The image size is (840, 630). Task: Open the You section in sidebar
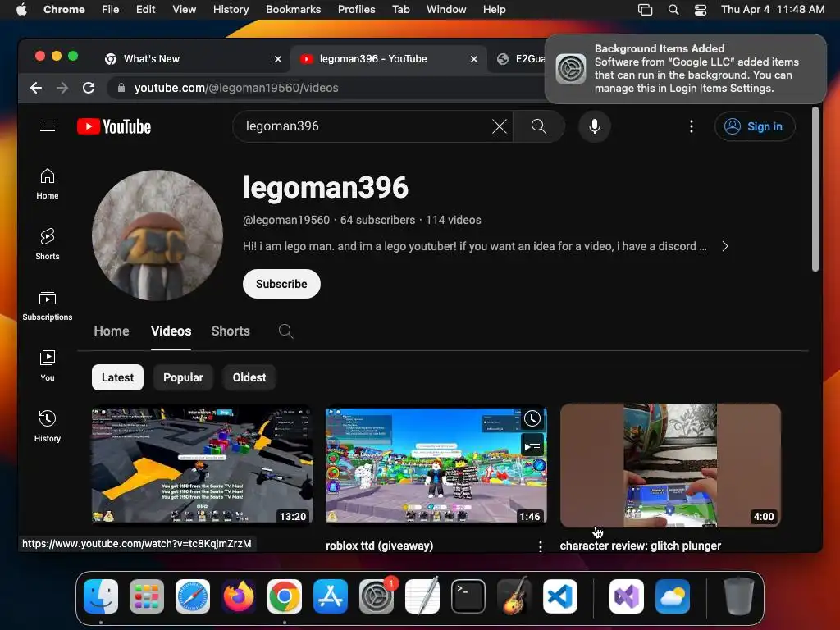[x=47, y=365]
